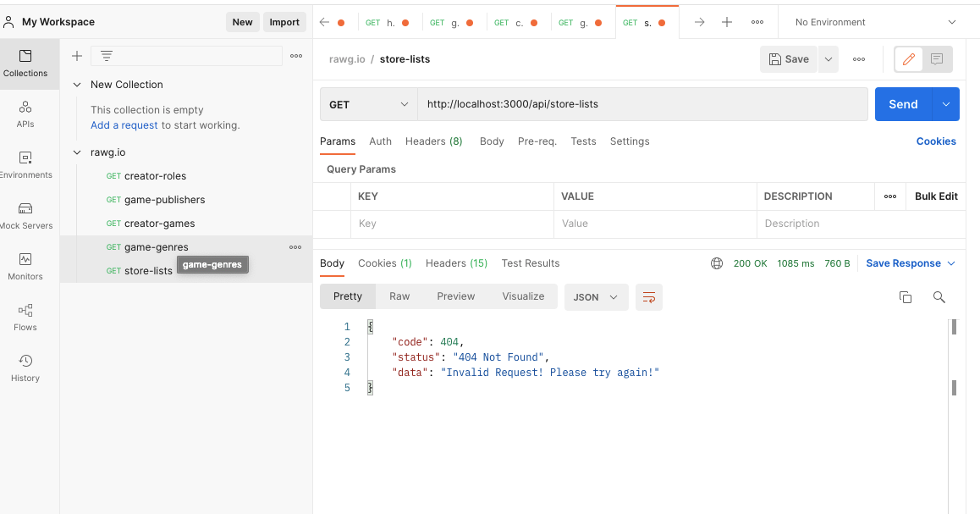Click the plus icon to create a collection
Screen dimensions: 980x514
pos(77,56)
